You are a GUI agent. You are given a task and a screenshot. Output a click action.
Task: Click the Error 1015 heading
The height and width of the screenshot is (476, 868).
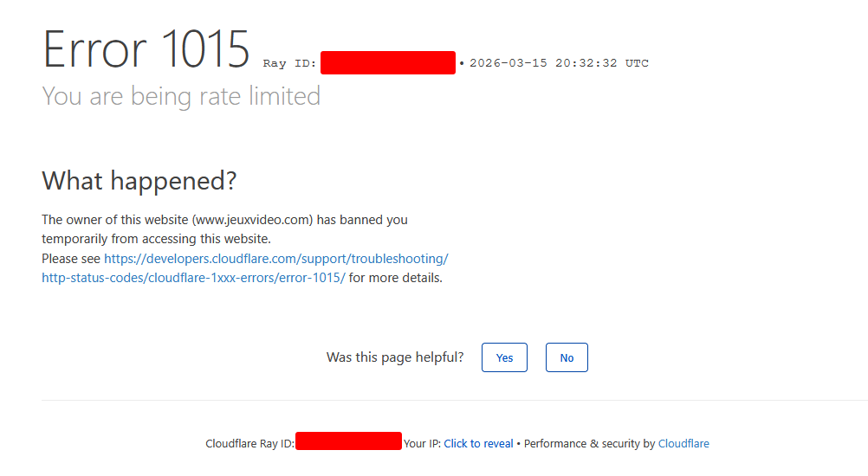click(x=146, y=49)
